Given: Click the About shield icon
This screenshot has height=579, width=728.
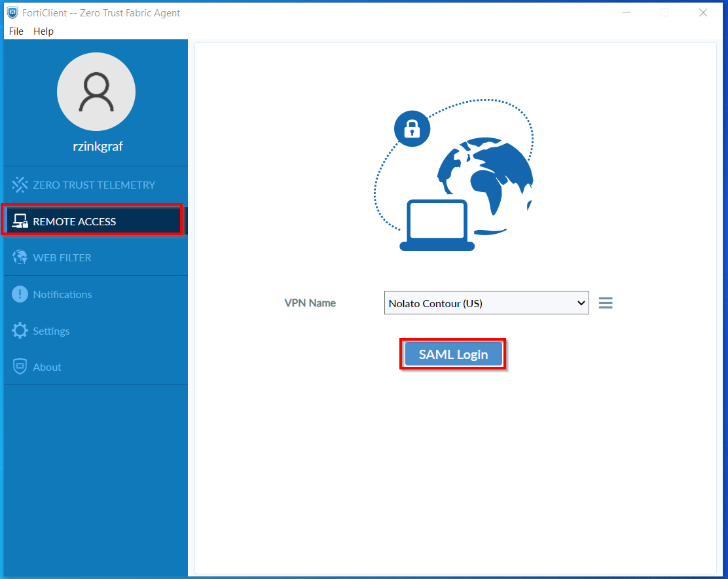Looking at the screenshot, I should click(x=20, y=367).
